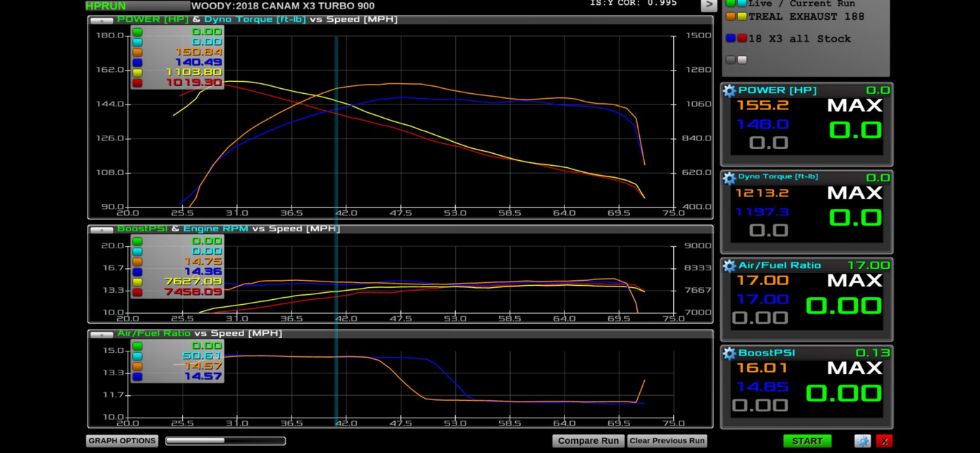Open settings gear for Dyno Torque gauge

pyautogui.click(x=729, y=178)
